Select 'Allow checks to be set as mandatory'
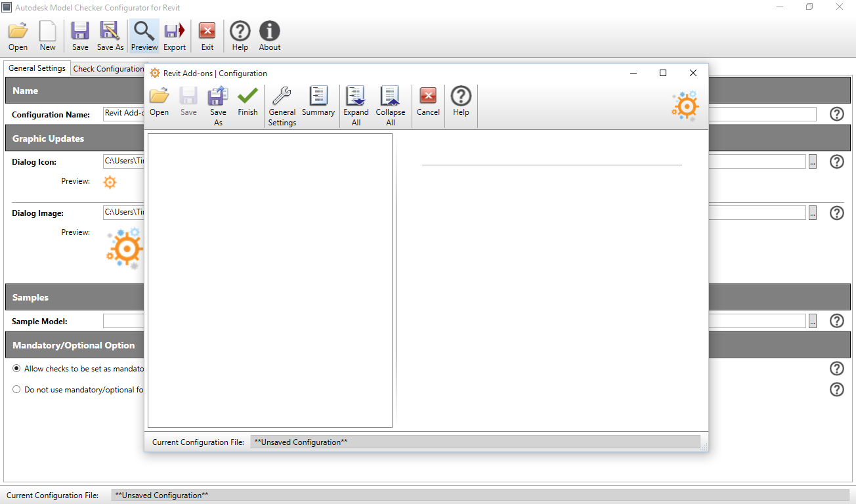This screenshot has width=856, height=504. point(16,368)
